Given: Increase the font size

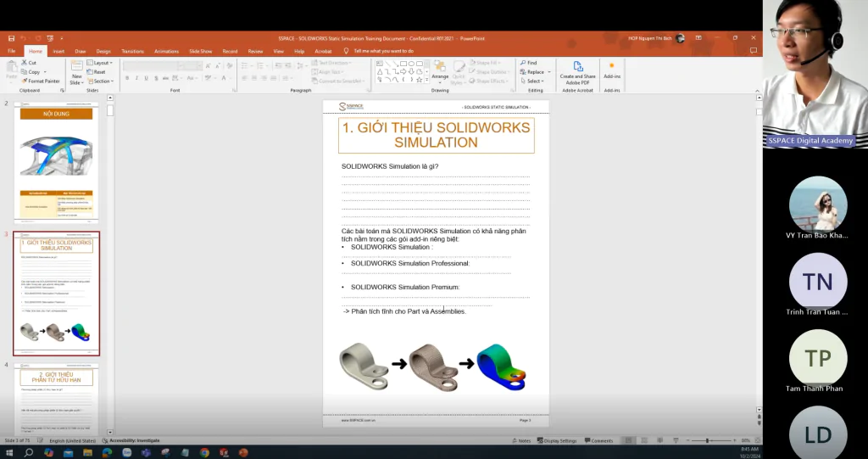Looking at the screenshot, I should coord(209,65).
